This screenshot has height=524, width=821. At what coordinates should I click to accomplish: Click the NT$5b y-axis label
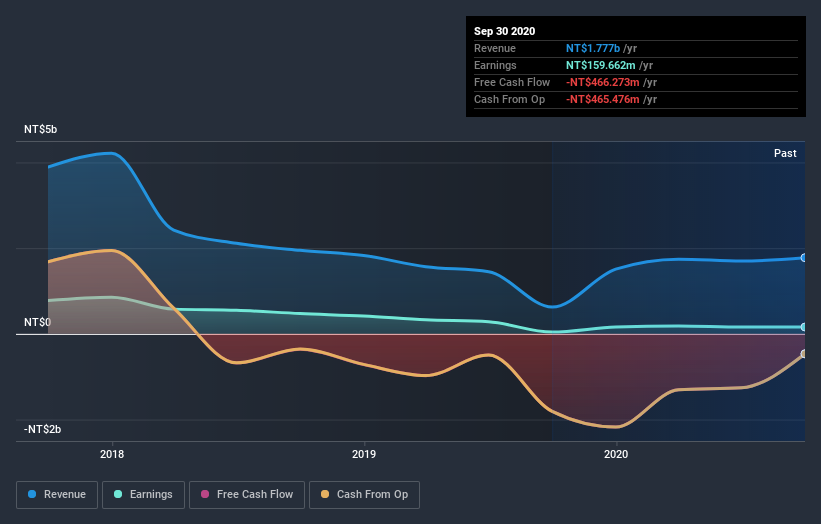click(x=40, y=129)
